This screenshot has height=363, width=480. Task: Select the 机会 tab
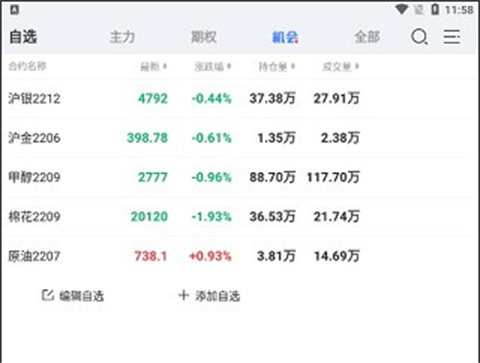pyautogui.click(x=285, y=37)
